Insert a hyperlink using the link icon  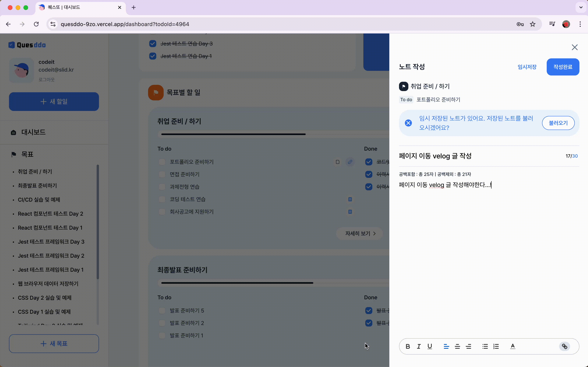564,346
